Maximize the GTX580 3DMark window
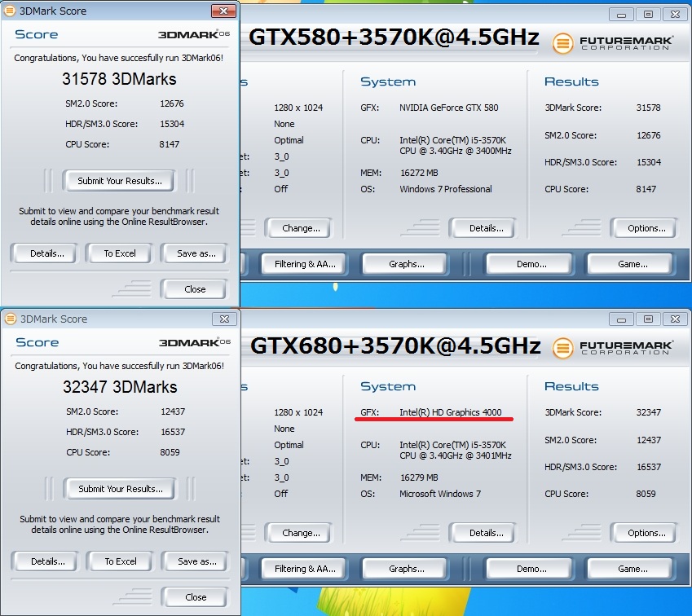 (x=648, y=15)
